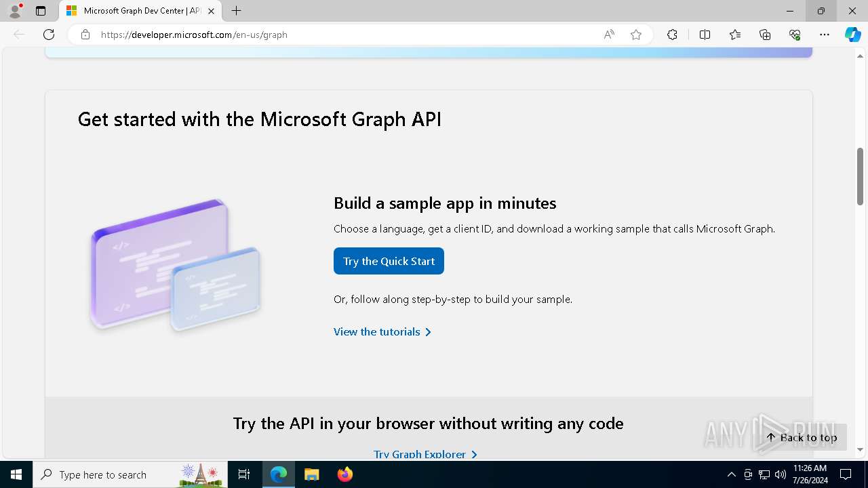The image size is (868, 488).
Task: Click the sample app code illustration
Action: [175, 266]
